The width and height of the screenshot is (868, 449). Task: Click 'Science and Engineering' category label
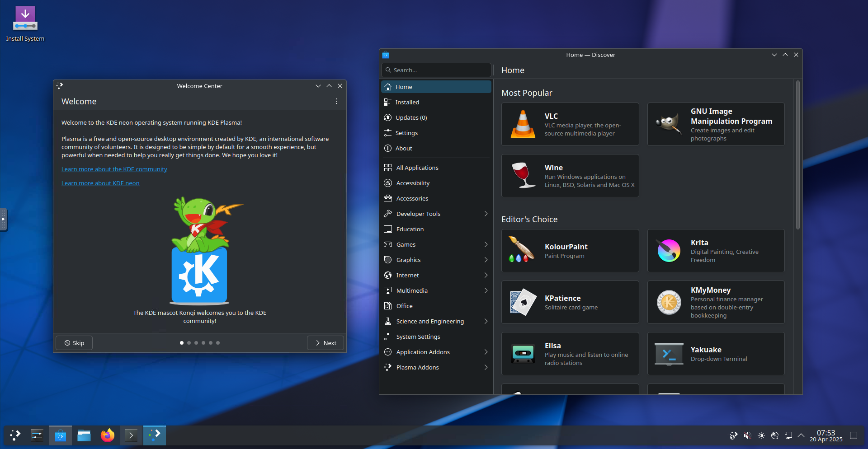[x=430, y=321]
